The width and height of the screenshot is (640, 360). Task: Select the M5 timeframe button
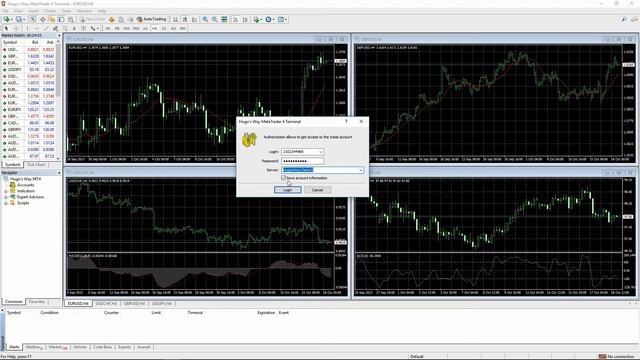tap(117, 29)
